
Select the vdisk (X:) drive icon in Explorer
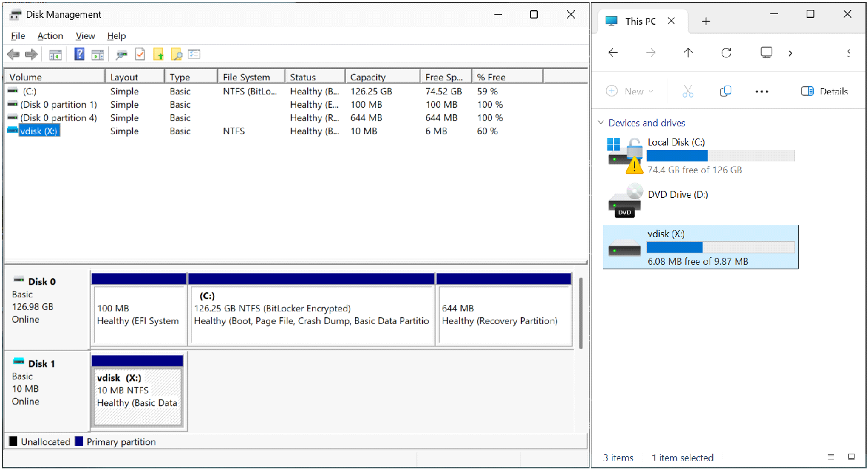pyautogui.click(x=625, y=248)
